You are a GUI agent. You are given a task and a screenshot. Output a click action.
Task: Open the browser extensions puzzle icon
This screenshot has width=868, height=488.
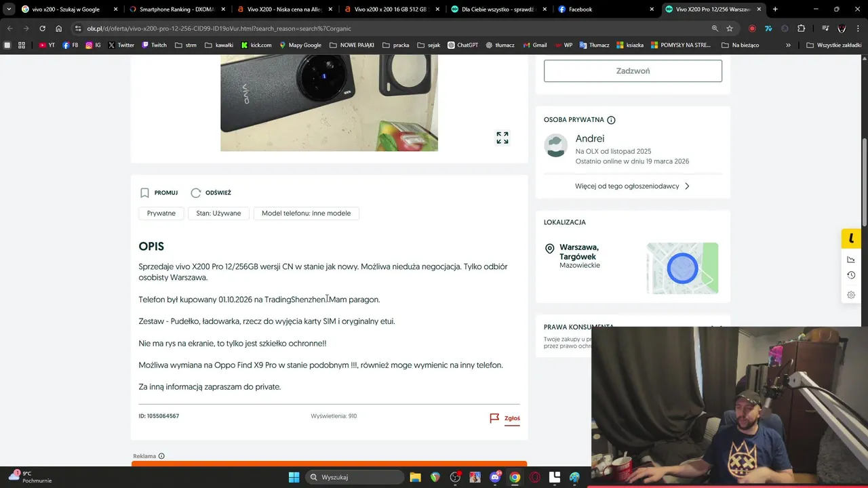click(x=802, y=28)
